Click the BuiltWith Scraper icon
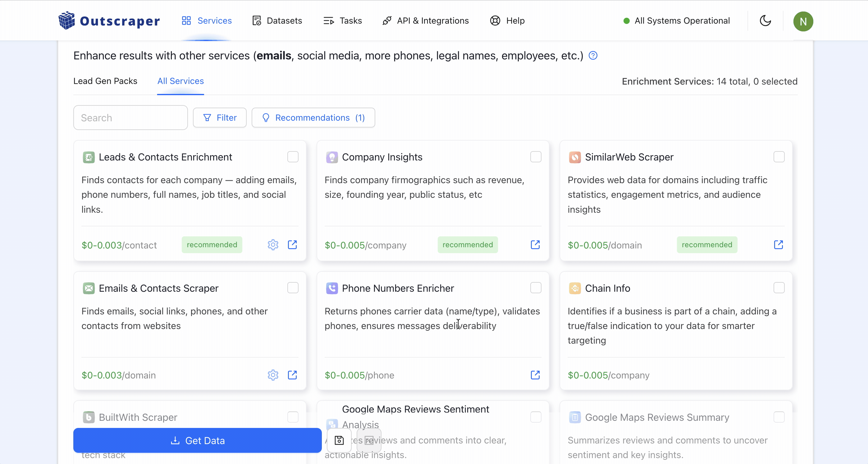Image resolution: width=868 pixels, height=464 pixels. tap(89, 417)
